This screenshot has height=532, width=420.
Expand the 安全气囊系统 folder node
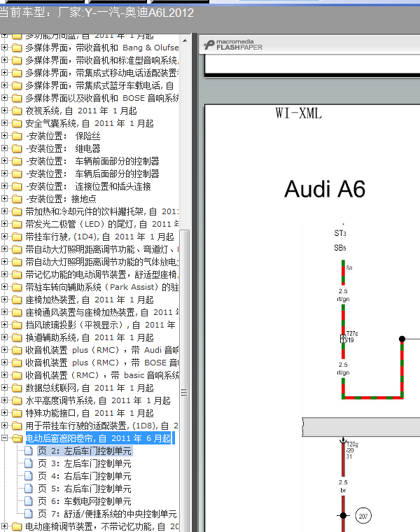click(4, 123)
